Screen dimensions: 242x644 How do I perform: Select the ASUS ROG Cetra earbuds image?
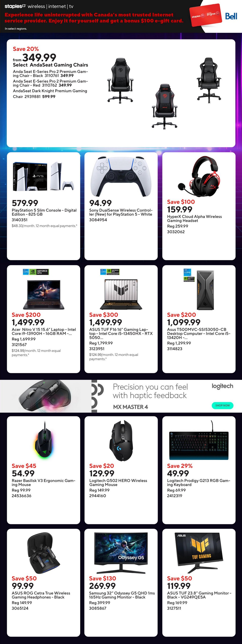(x=44, y=553)
